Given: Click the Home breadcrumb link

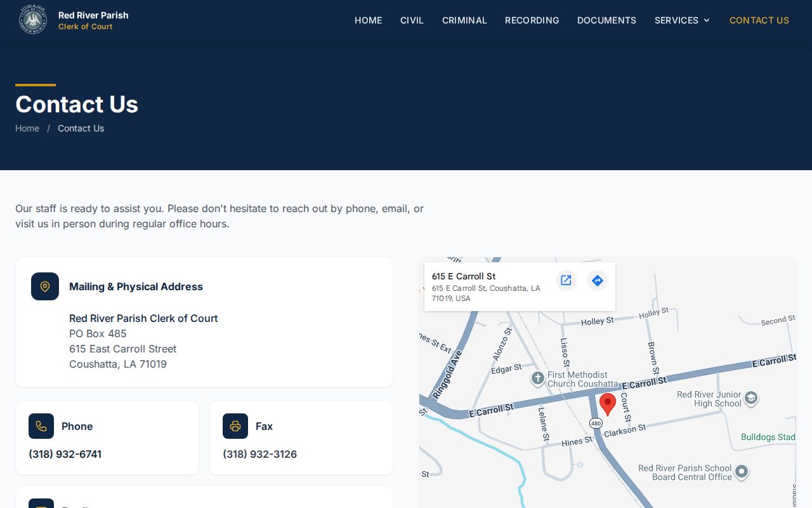Looking at the screenshot, I should click(x=27, y=128).
